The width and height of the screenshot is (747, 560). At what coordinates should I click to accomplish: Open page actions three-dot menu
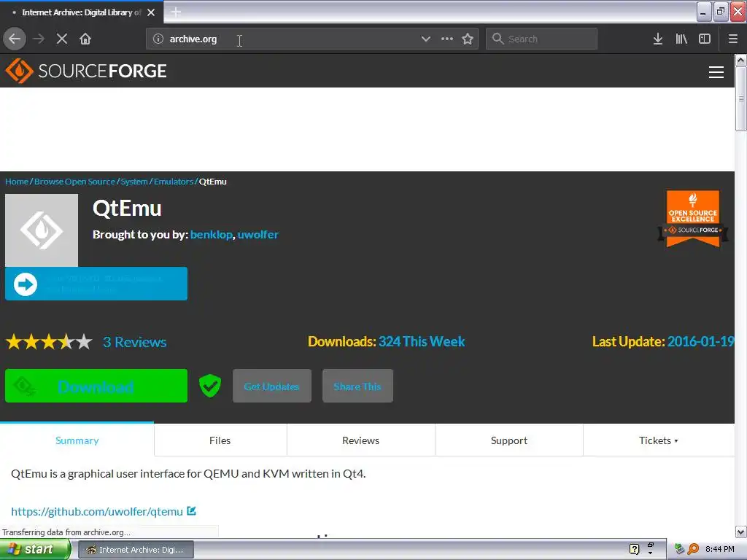[447, 39]
